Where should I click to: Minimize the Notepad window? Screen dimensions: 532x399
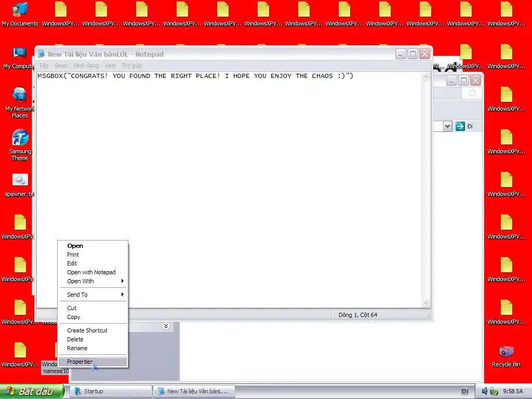click(x=401, y=54)
